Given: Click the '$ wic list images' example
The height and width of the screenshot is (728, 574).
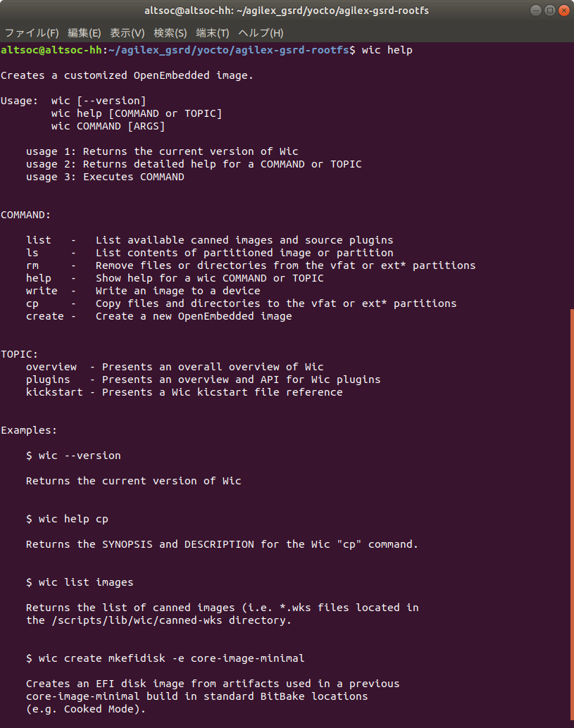Looking at the screenshot, I should point(80,582).
